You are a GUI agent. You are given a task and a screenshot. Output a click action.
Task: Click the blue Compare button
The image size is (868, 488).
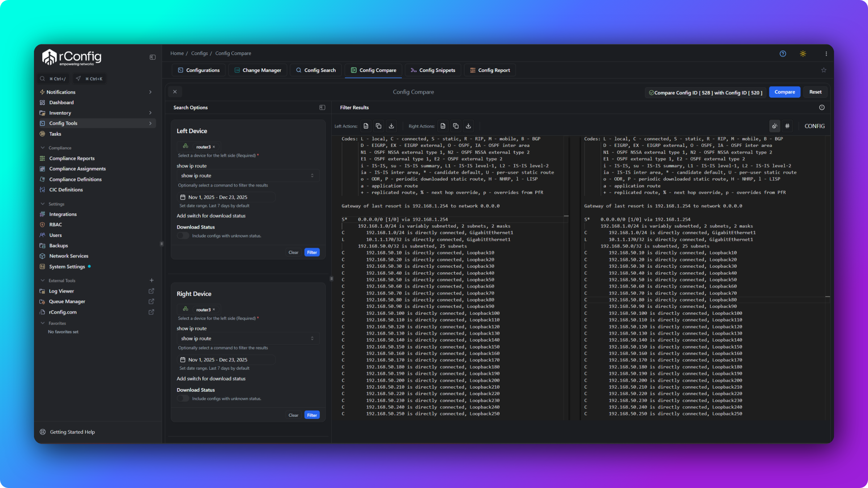784,92
